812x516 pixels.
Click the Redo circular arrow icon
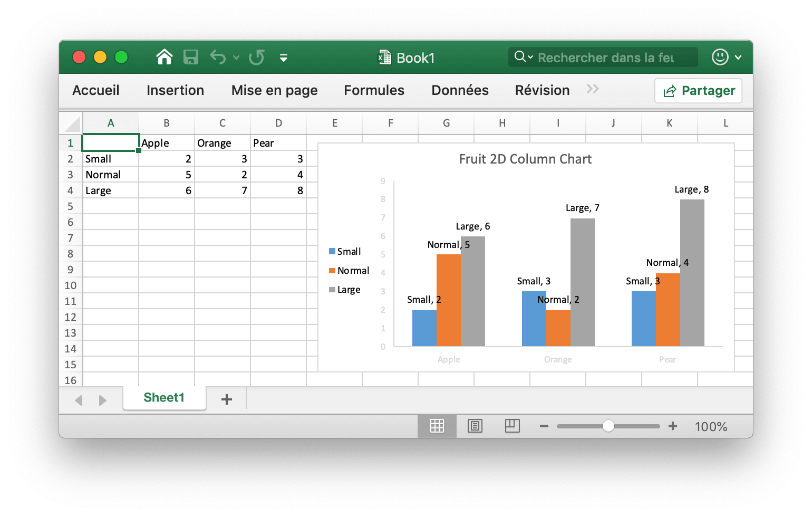coord(257,57)
